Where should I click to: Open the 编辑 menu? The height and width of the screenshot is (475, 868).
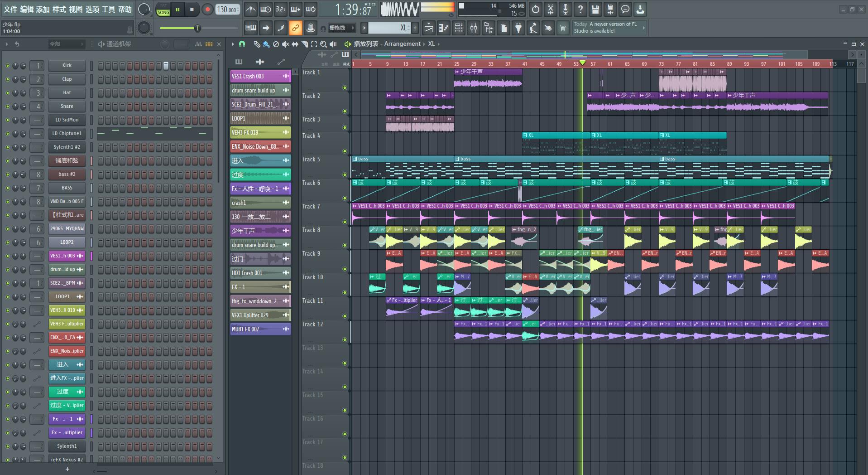[x=27, y=9]
